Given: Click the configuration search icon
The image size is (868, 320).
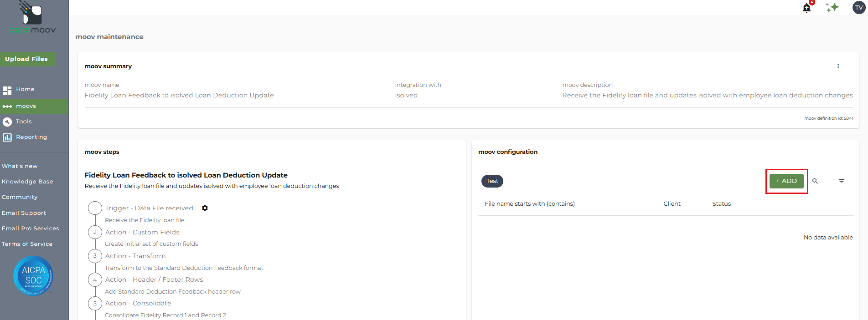Looking at the screenshot, I should point(815,181).
